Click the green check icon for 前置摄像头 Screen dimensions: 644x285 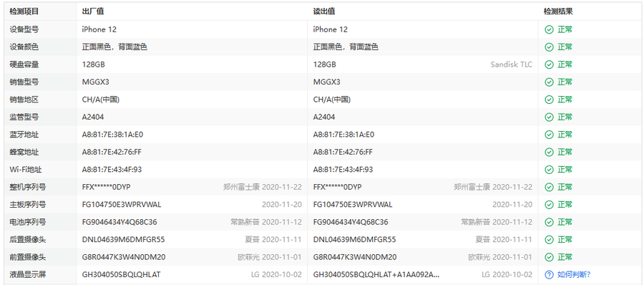coord(549,257)
